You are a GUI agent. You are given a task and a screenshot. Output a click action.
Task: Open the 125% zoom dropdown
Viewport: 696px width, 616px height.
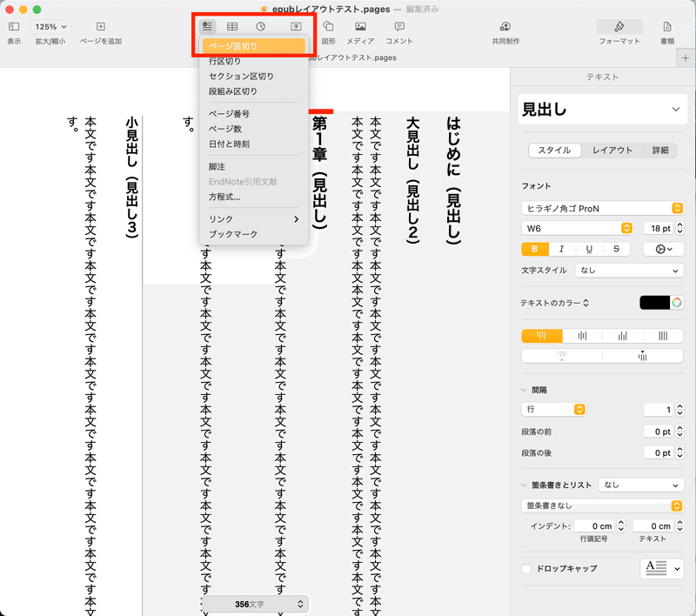click(50, 27)
